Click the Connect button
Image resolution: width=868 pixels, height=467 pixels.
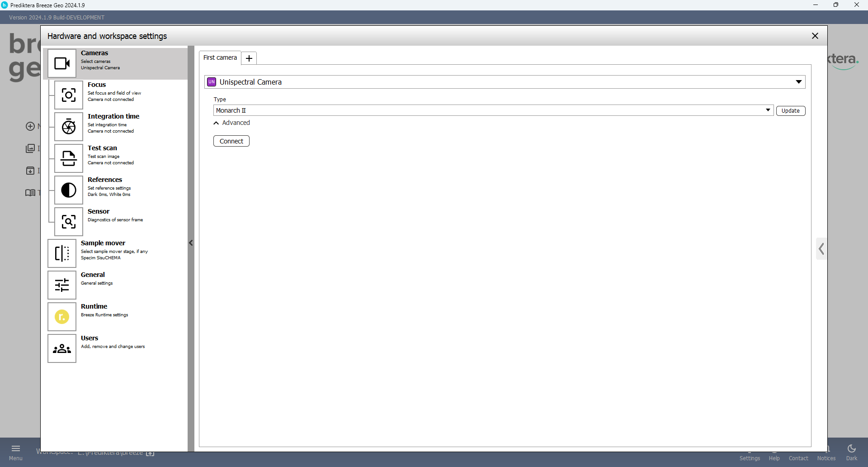231,141
